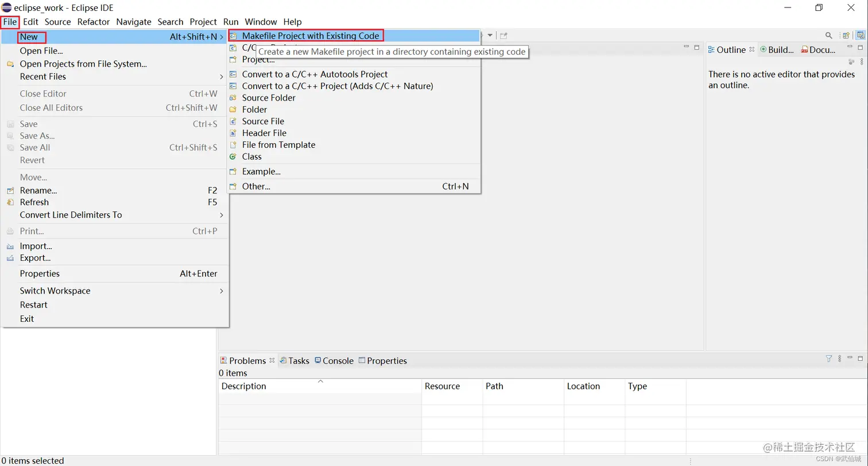Screen dimensions: 868x466
Task: Expand the Convert Line Delimiters To submenu
Action: 222,215
